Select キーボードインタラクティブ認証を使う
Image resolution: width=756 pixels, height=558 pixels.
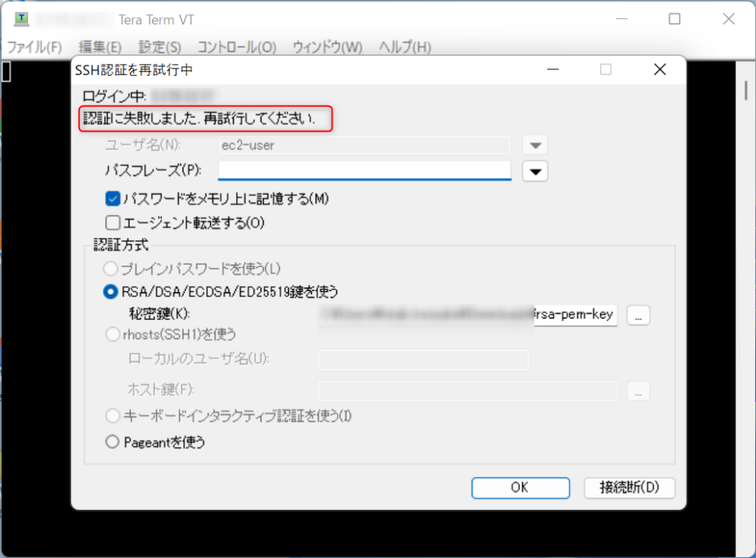[x=113, y=415]
